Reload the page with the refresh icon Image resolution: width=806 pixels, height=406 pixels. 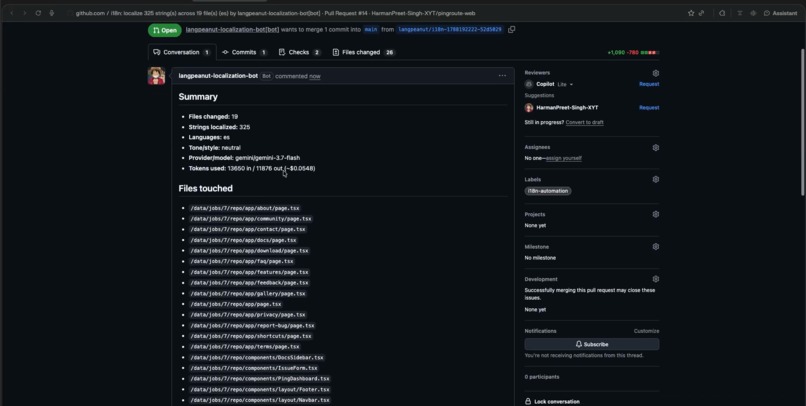38,13
